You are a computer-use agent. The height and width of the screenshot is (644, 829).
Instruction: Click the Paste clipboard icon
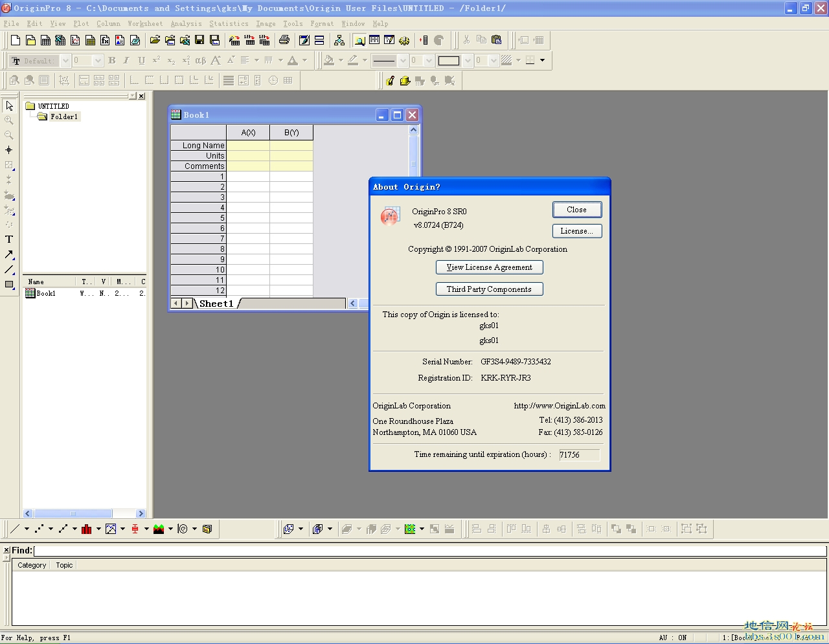(x=496, y=40)
